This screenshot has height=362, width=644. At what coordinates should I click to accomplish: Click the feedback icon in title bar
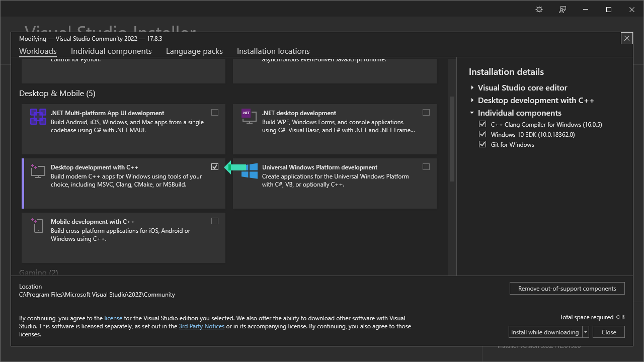coord(562,10)
